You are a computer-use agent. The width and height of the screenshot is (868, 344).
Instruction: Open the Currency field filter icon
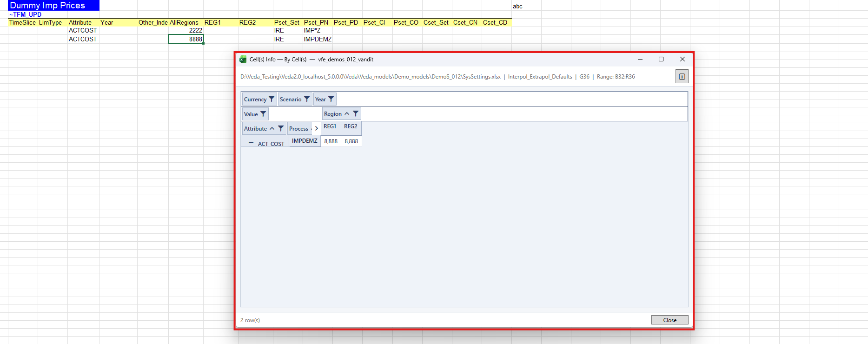coord(272,99)
